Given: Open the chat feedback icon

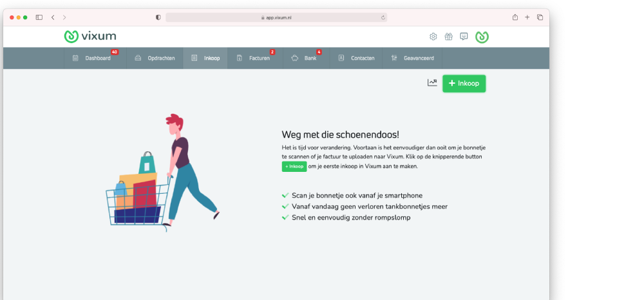Looking at the screenshot, I should [x=464, y=37].
